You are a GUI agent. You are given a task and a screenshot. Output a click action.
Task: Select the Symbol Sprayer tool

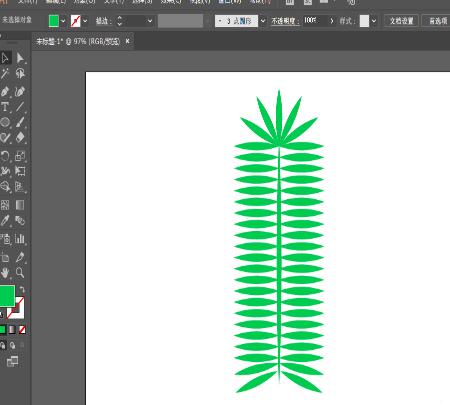[5, 239]
